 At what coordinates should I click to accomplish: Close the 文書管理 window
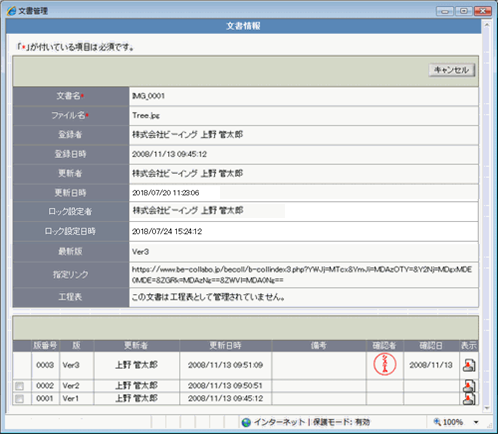tap(482, 11)
